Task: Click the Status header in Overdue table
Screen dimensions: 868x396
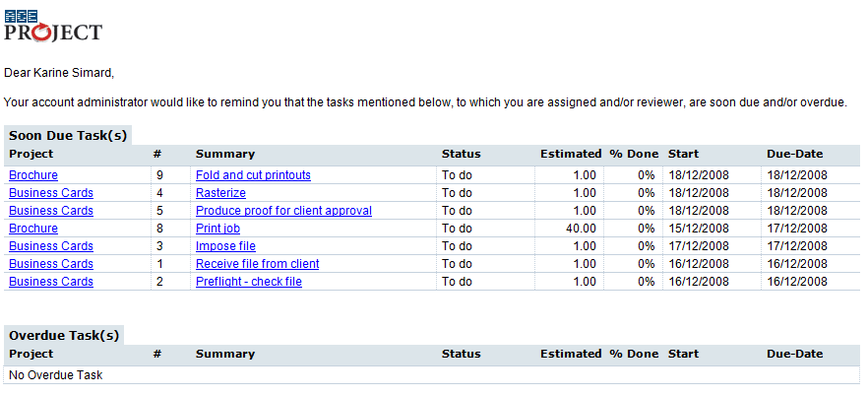Action: [462, 354]
